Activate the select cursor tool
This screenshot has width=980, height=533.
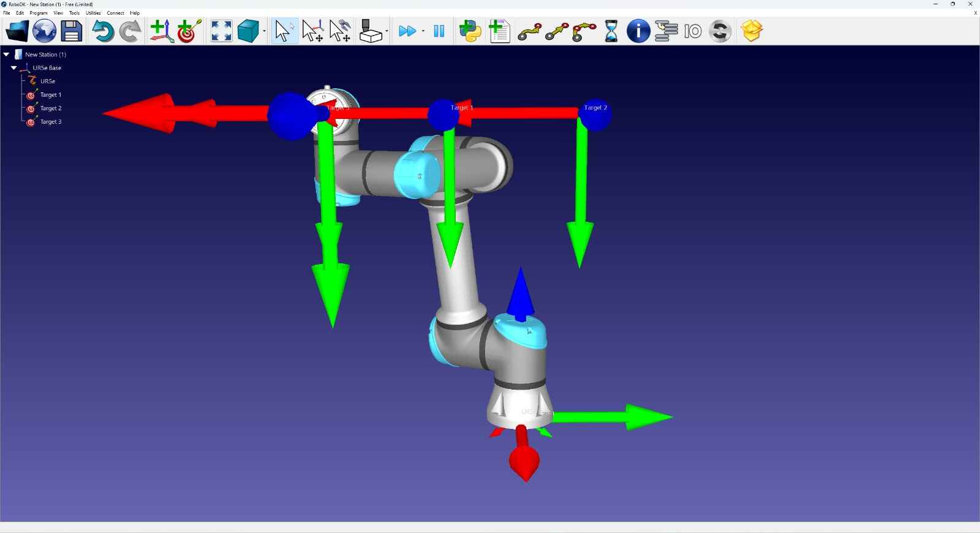tap(284, 31)
